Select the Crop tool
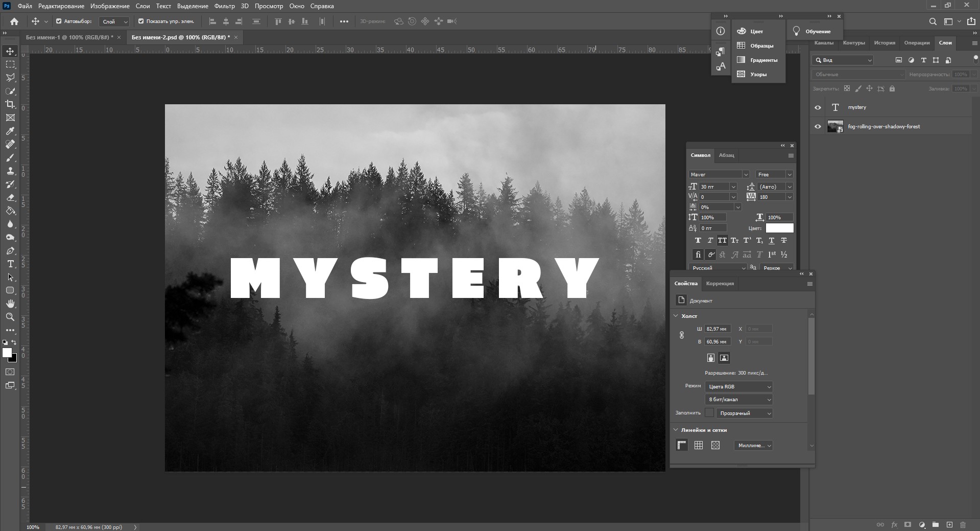This screenshot has width=980, height=531. point(10,104)
